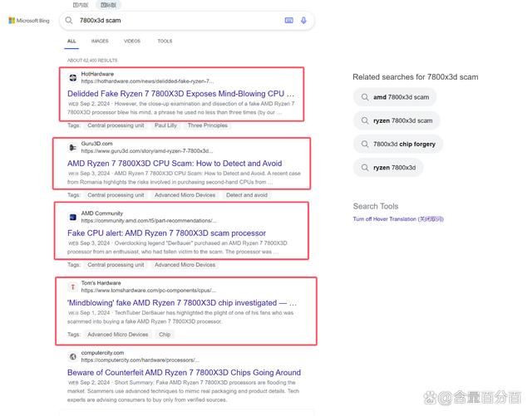The height and width of the screenshot is (416, 532).
Task: Click the Tom's Hardware site favicon
Action: pos(72,286)
